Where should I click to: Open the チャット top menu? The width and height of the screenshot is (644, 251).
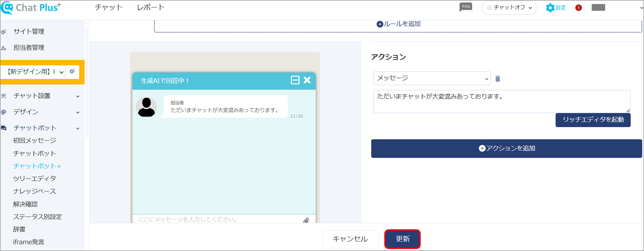(109, 7)
